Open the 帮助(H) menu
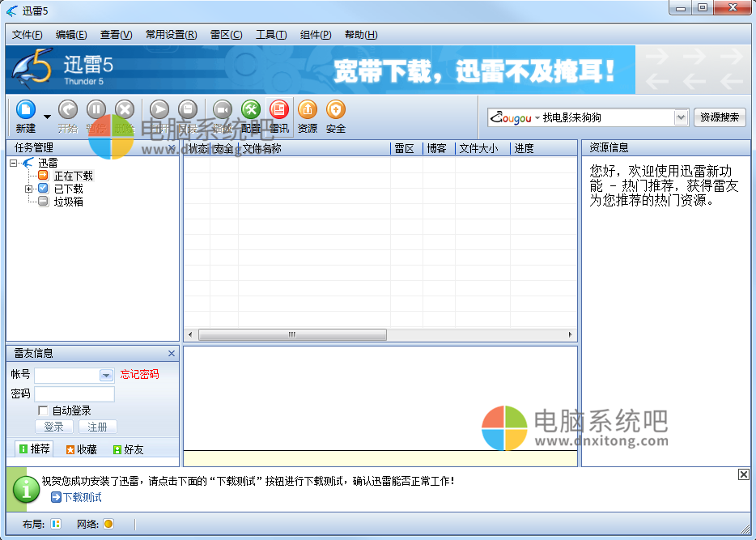The width and height of the screenshot is (756, 540). 361,35
